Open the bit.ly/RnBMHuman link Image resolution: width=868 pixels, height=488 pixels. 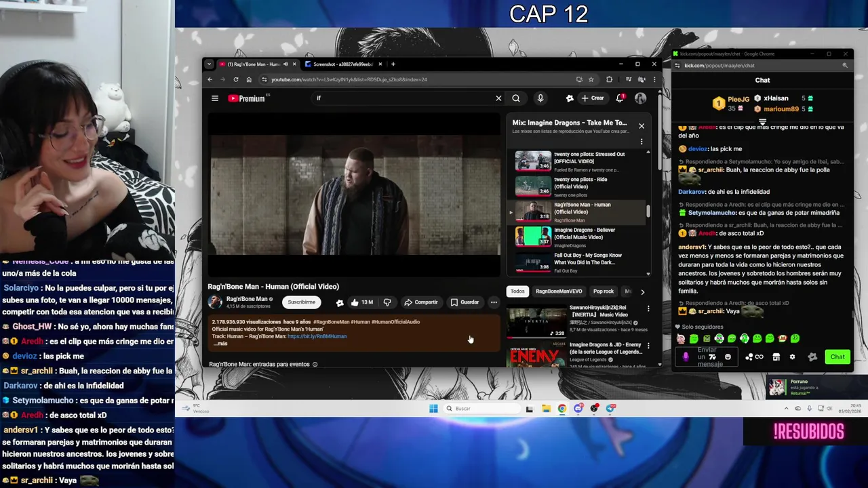(x=317, y=336)
